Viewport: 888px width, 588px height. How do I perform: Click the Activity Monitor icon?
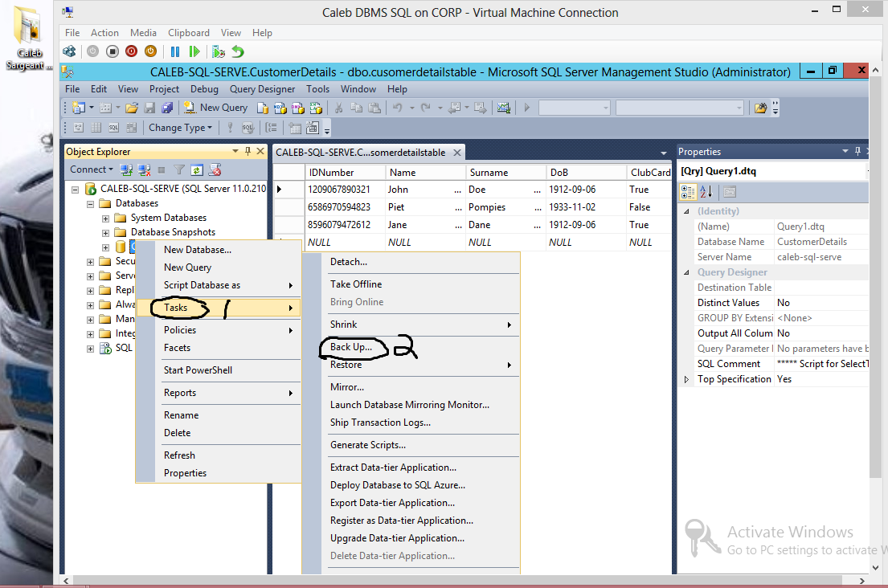pyautogui.click(x=503, y=108)
